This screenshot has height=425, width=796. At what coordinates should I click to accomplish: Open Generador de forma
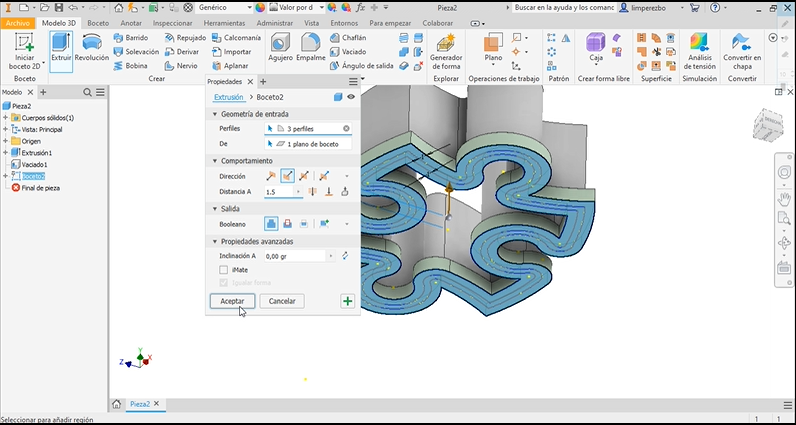click(446, 51)
